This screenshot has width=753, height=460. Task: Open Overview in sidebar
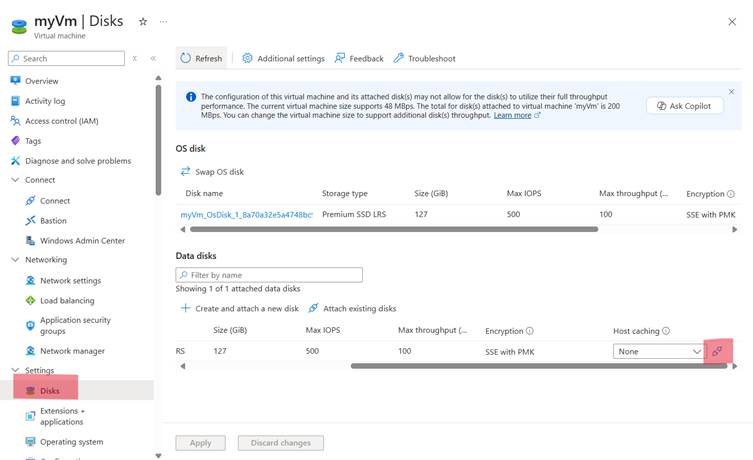click(x=42, y=81)
